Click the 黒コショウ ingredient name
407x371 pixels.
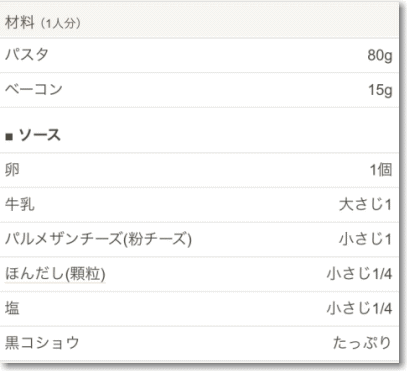tap(42, 343)
